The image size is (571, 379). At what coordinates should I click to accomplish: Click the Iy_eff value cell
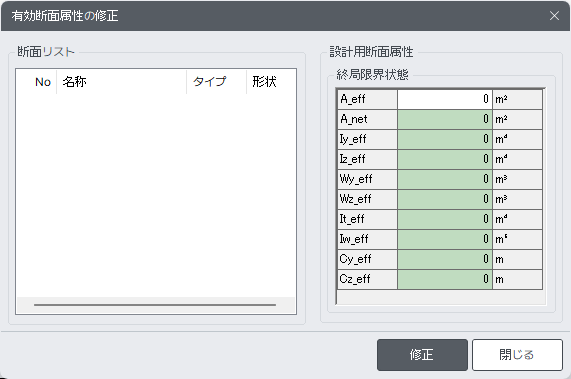445,139
